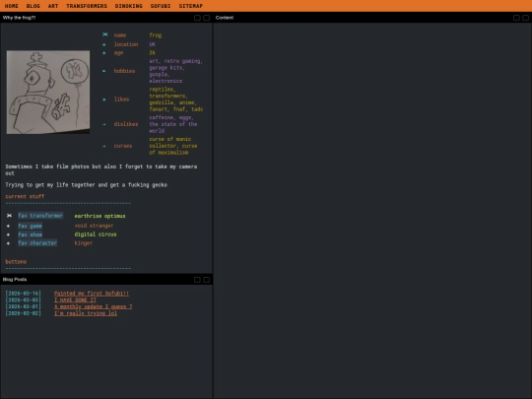Image resolution: width=532 pixels, height=399 pixels.
Task: Click the diamond bullet beside 'fav game'
Action: tap(9, 226)
